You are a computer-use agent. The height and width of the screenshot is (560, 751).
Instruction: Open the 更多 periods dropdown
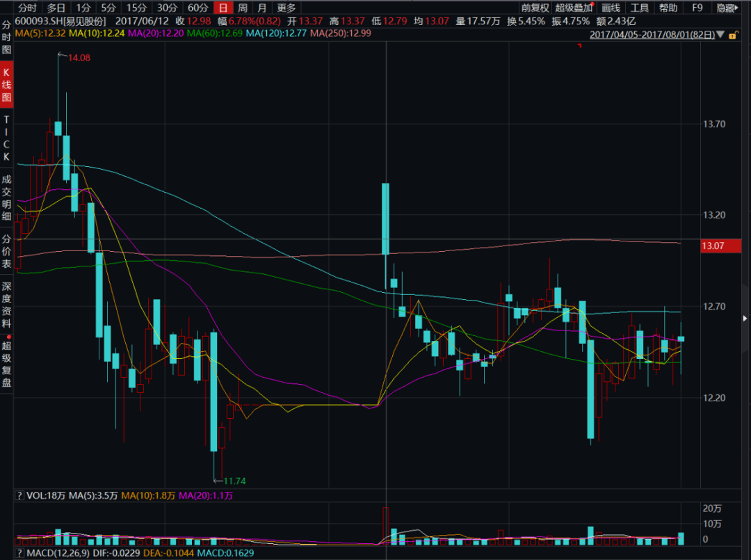coord(286,8)
